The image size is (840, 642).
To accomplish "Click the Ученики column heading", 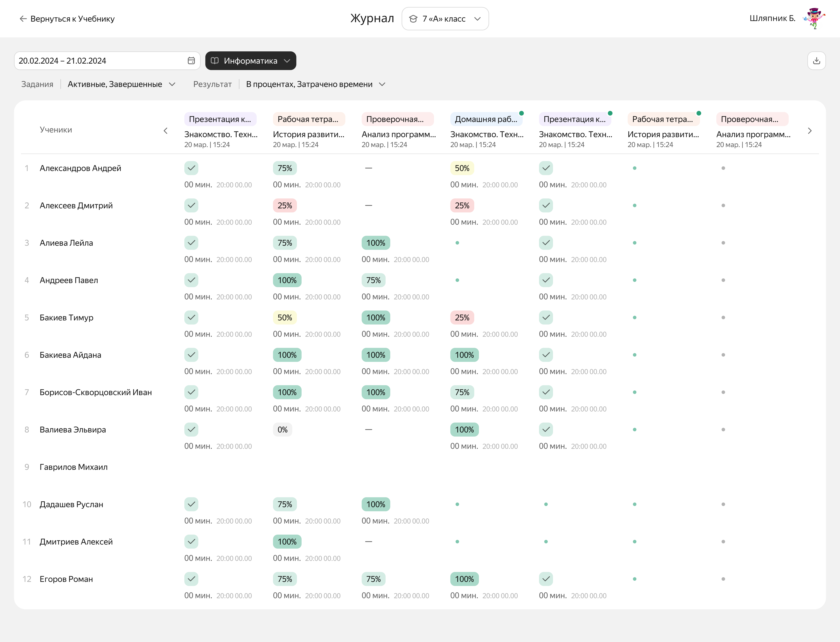I will click(x=56, y=130).
